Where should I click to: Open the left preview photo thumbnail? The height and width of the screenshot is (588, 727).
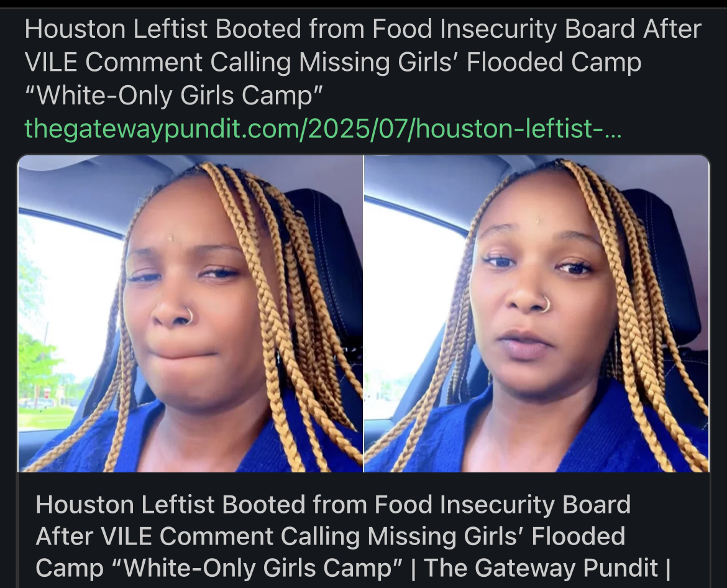pyautogui.click(x=191, y=313)
